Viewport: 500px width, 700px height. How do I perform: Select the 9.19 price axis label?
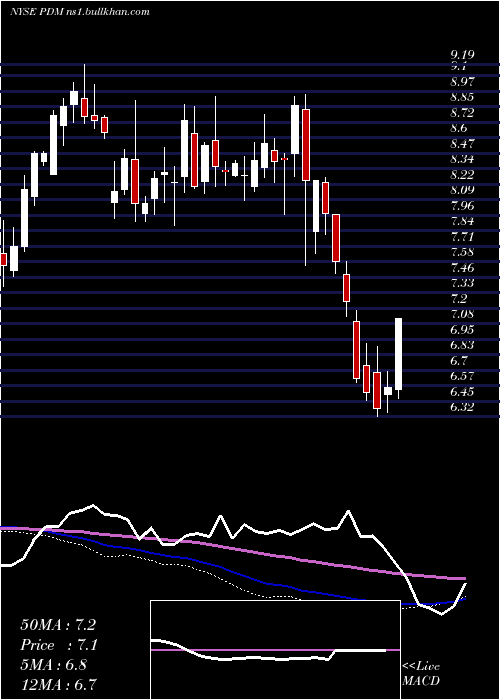pyautogui.click(x=462, y=55)
